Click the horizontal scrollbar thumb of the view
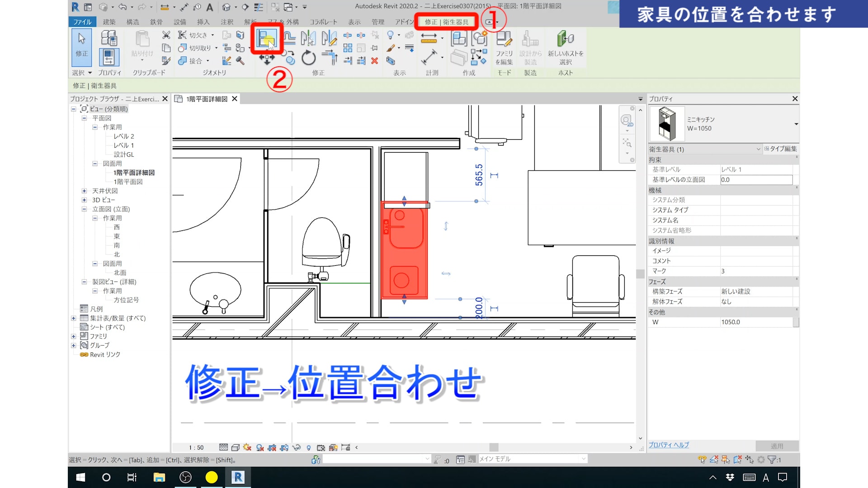Image resolution: width=868 pixels, height=488 pixels. coord(494,447)
